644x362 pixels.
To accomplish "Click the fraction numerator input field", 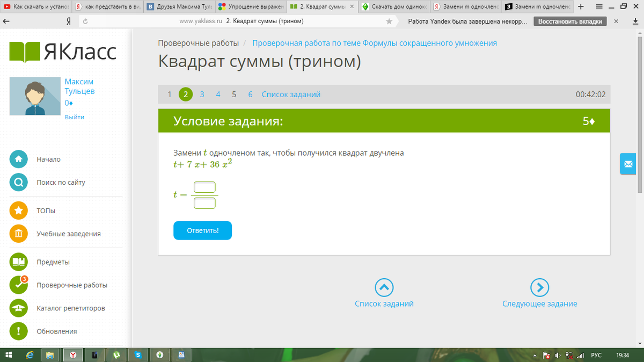I will [204, 187].
